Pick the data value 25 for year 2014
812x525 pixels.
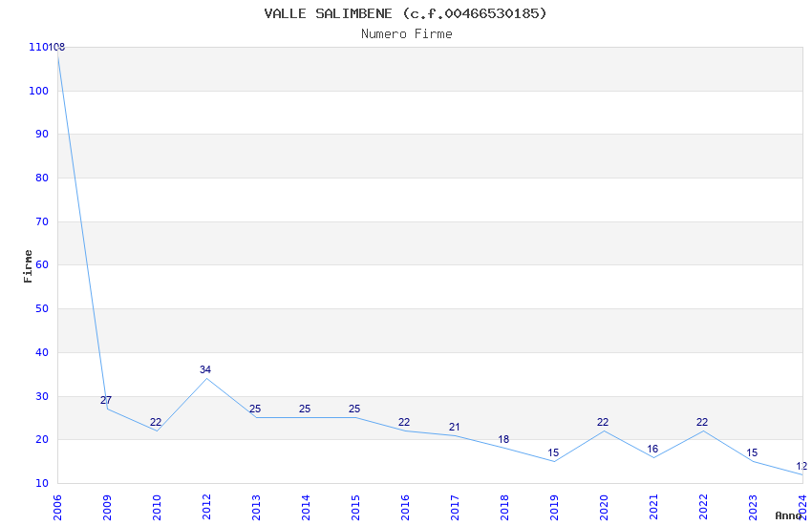coord(305,409)
